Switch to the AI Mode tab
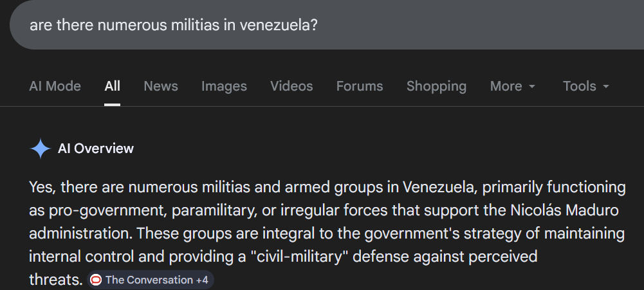This screenshot has height=290, width=644. click(55, 86)
